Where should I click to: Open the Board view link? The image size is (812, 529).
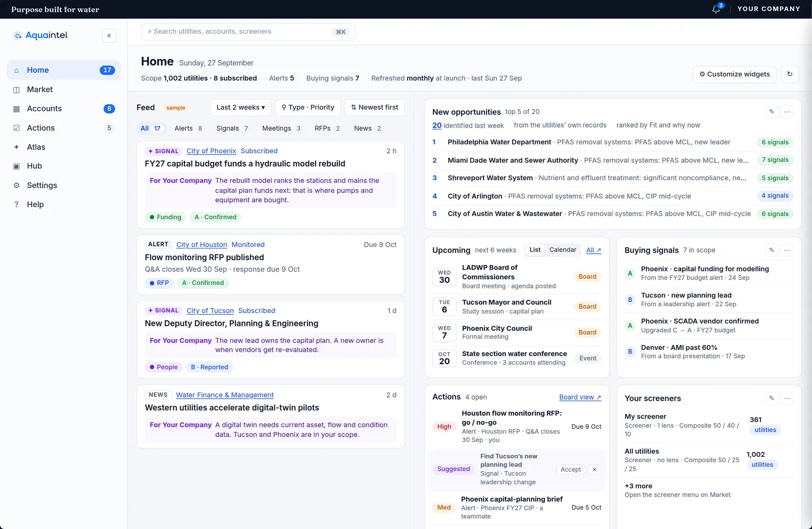580,397
